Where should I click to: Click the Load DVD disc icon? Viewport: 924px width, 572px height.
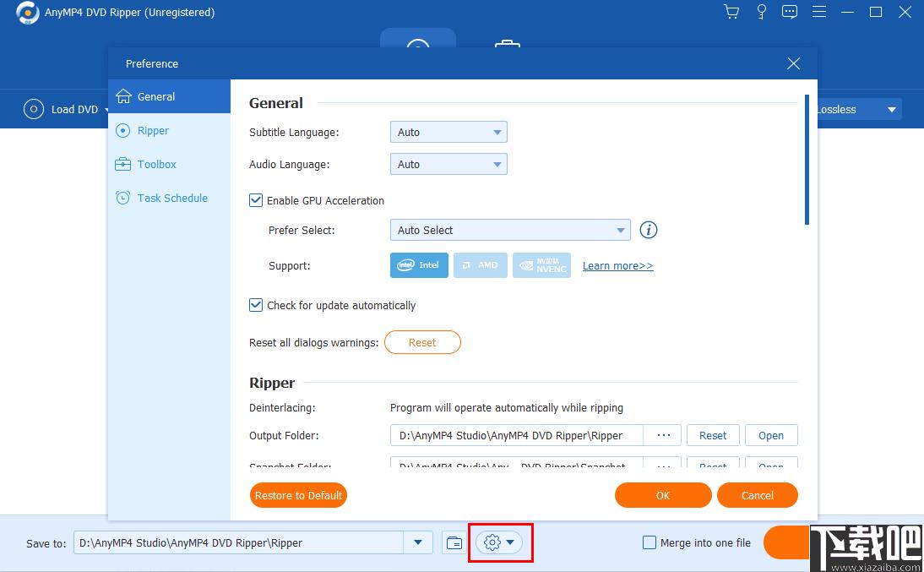click(x=34, y=109)
